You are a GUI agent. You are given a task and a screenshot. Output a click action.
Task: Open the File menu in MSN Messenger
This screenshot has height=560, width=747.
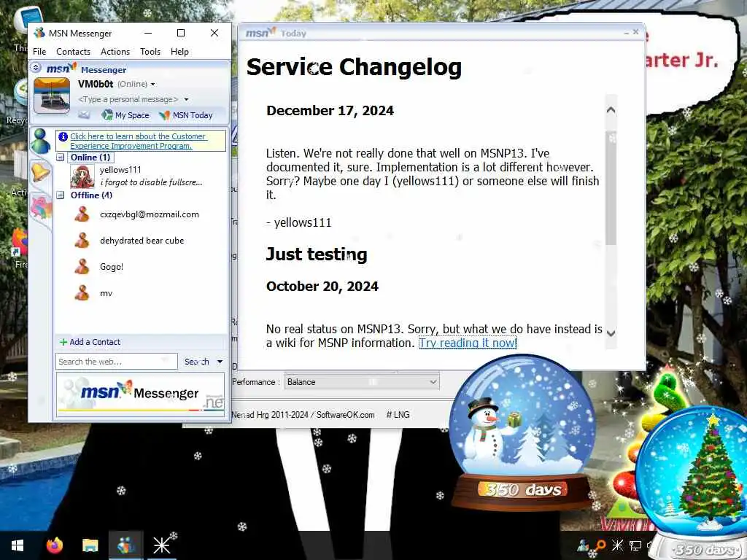point(39,52)
